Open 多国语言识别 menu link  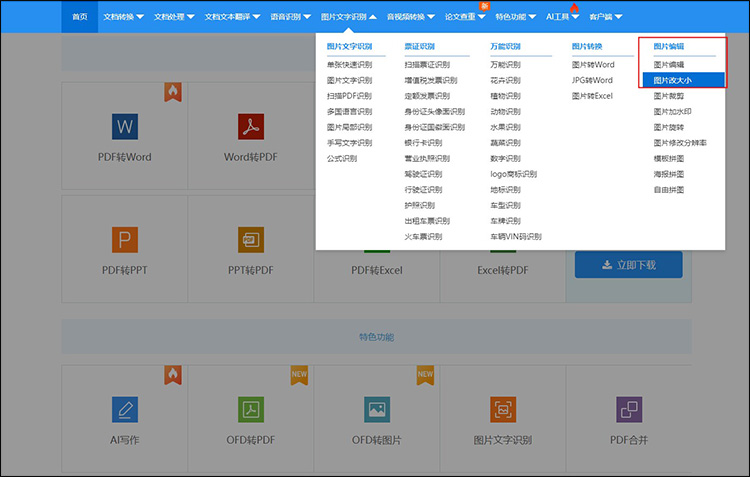coord(350,111)
